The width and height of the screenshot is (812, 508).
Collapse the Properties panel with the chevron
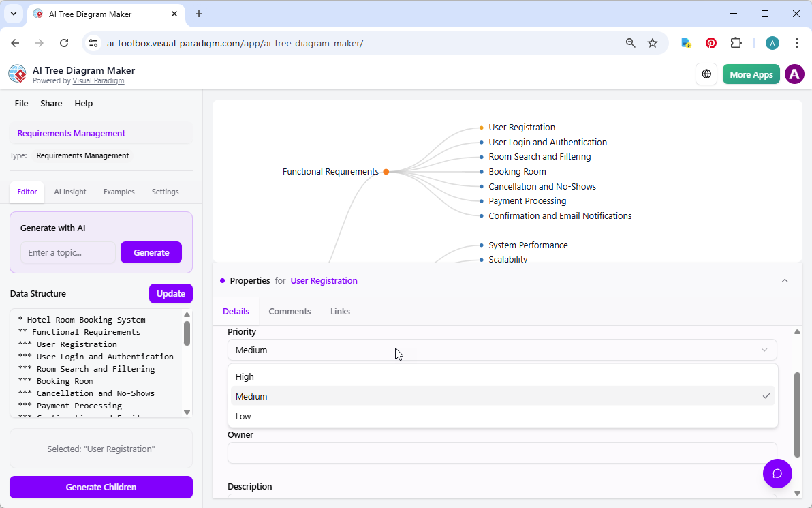tap(785, 280)
